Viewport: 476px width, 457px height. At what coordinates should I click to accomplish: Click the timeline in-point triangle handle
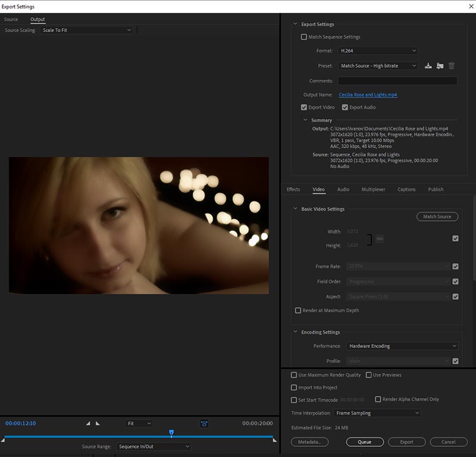point(3,440)
